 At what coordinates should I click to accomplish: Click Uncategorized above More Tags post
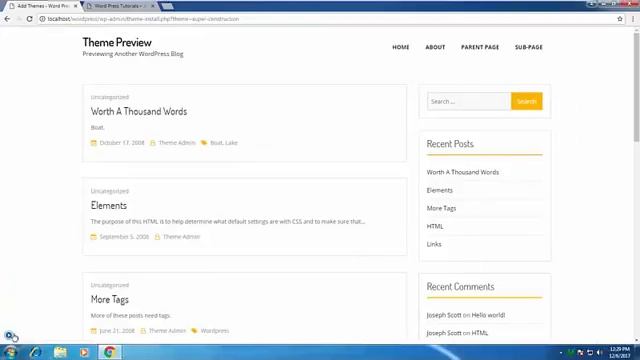(110, 285)
